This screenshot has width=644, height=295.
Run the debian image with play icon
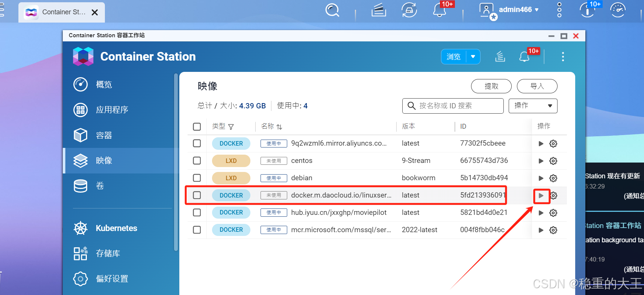[x=541, y=178]
